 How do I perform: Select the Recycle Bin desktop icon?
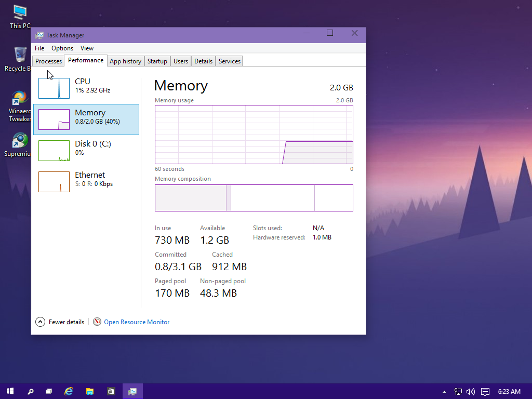pyautogui.click(x=20, y=56)
